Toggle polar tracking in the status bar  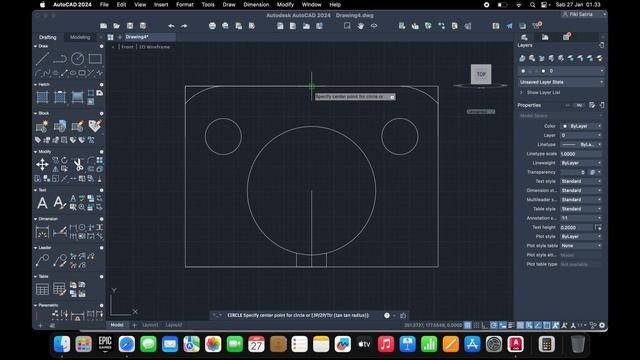point(494,325)
